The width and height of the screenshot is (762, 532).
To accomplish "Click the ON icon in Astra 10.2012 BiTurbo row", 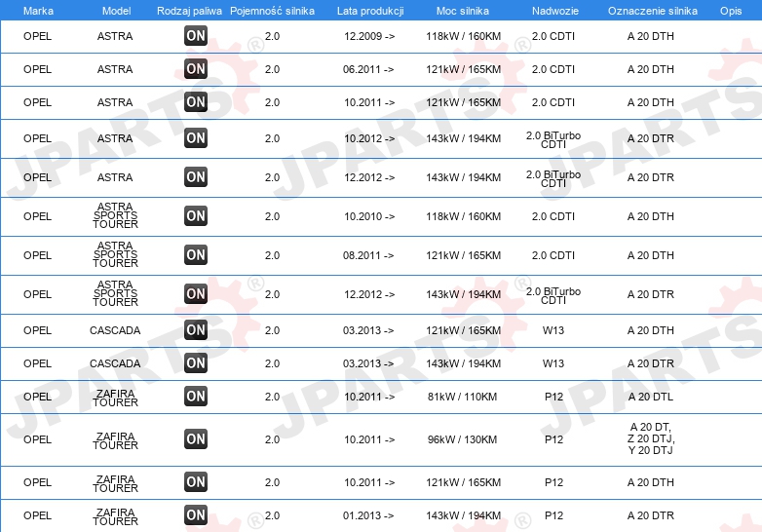I will 196,138.
